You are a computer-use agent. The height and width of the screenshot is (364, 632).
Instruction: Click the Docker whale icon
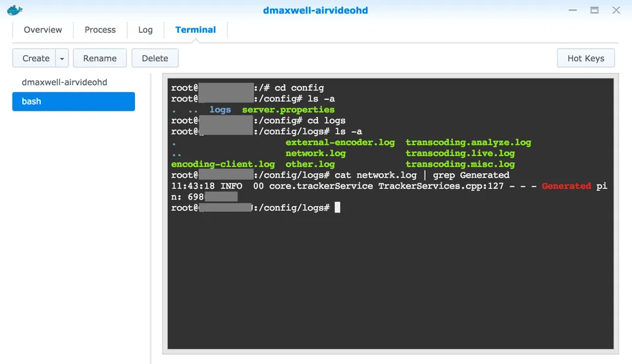(15, 10)
